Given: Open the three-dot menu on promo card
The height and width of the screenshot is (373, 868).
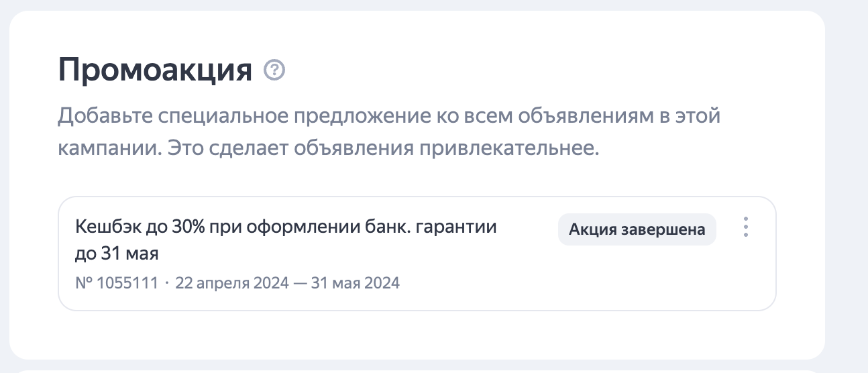Looking at the screenshot, I should click(x=745, y=227).
